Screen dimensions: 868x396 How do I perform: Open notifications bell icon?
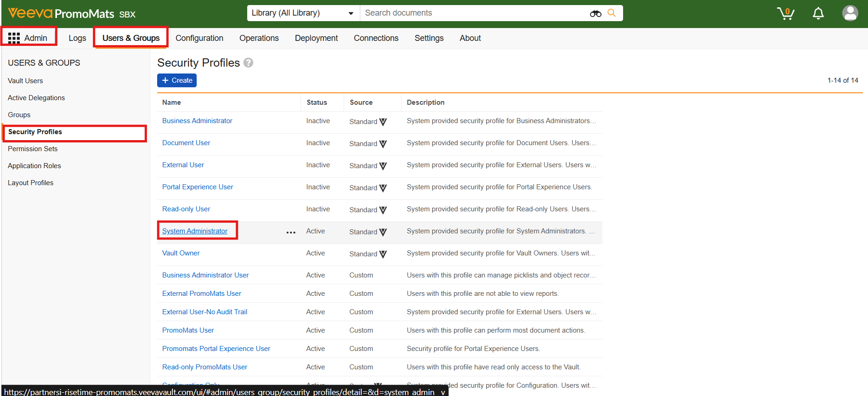click(818, 13)
